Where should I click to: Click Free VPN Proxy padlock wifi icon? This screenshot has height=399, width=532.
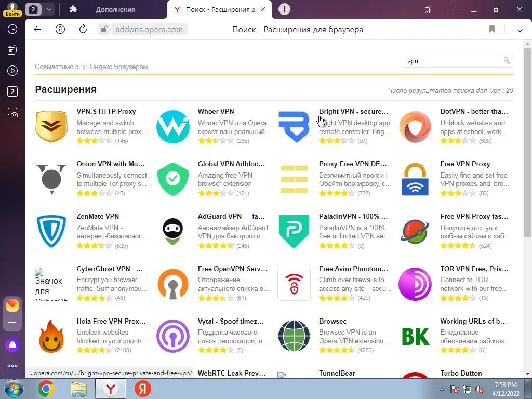pos(415,179)
